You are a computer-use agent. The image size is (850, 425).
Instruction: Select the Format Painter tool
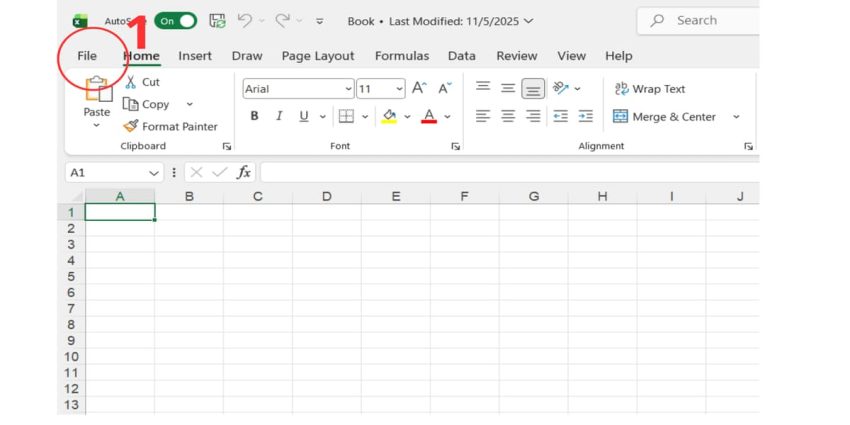click(x=170, y=126)
